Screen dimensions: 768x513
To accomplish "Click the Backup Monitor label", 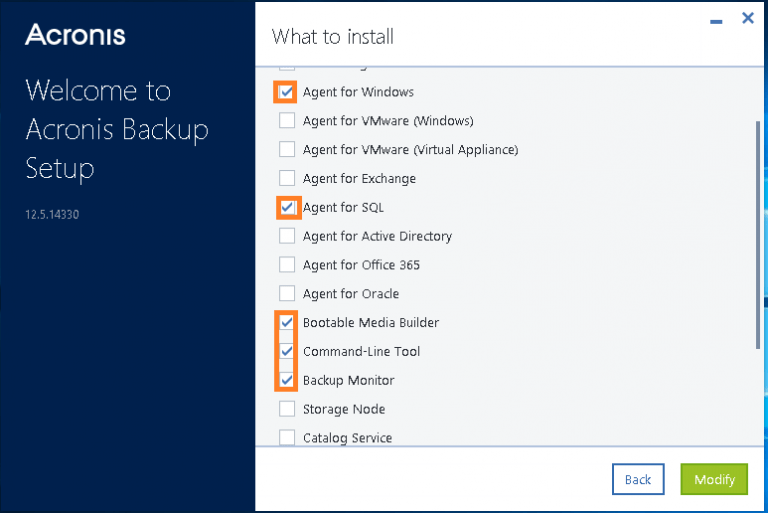I will point(348,381).
